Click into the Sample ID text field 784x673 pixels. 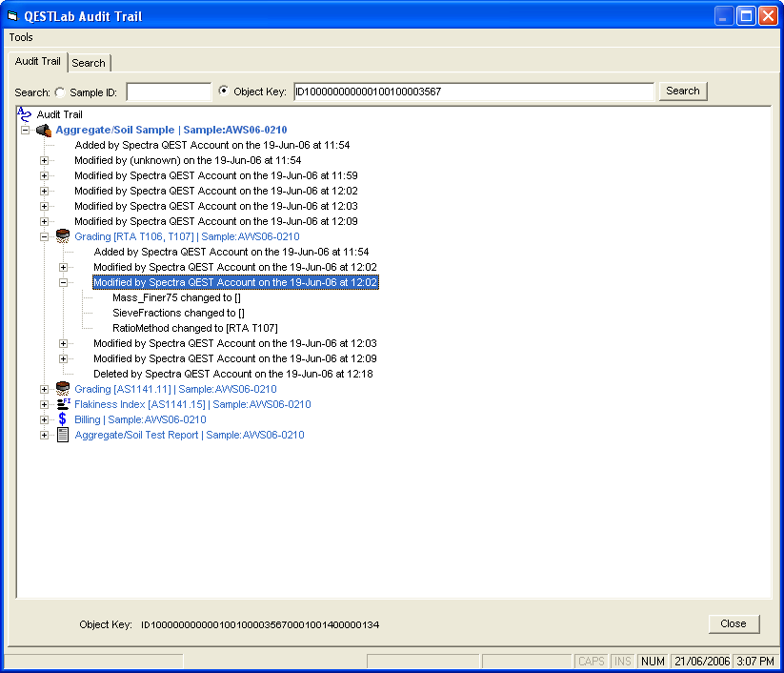(x=169, y=92)
